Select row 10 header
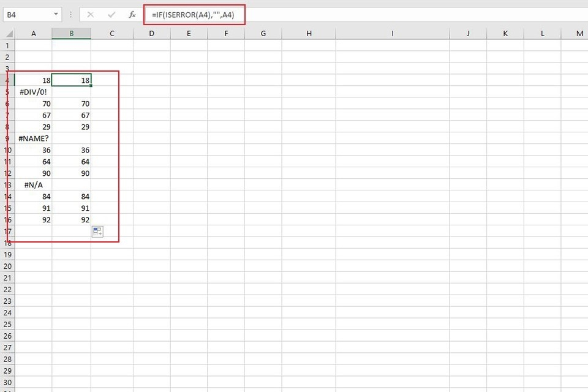Image resolution: width=588 pixels, height=392 pixels. 7,150
